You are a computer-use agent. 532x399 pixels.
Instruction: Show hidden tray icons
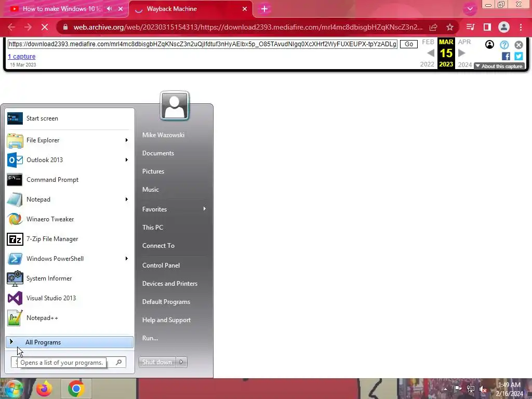click(445, 389)
